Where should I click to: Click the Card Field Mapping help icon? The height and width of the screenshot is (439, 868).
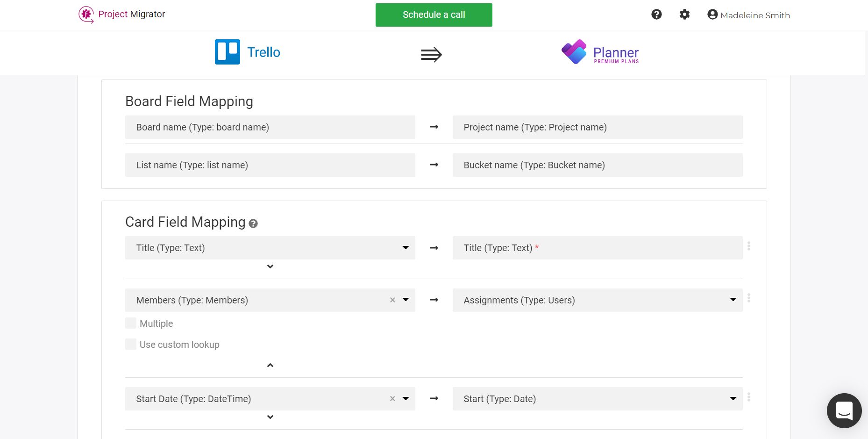point(253,223)
